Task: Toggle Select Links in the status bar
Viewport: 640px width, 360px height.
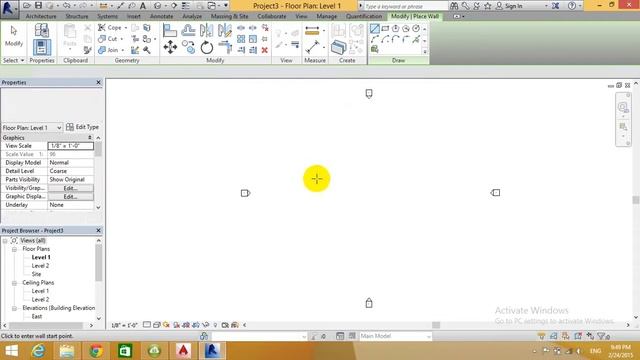Action: (541, 336)
